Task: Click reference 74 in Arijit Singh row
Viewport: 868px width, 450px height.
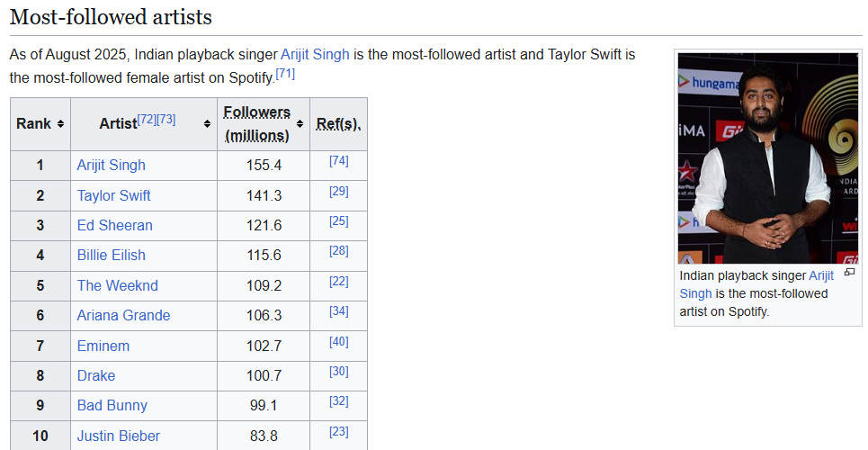Action: 338,161
